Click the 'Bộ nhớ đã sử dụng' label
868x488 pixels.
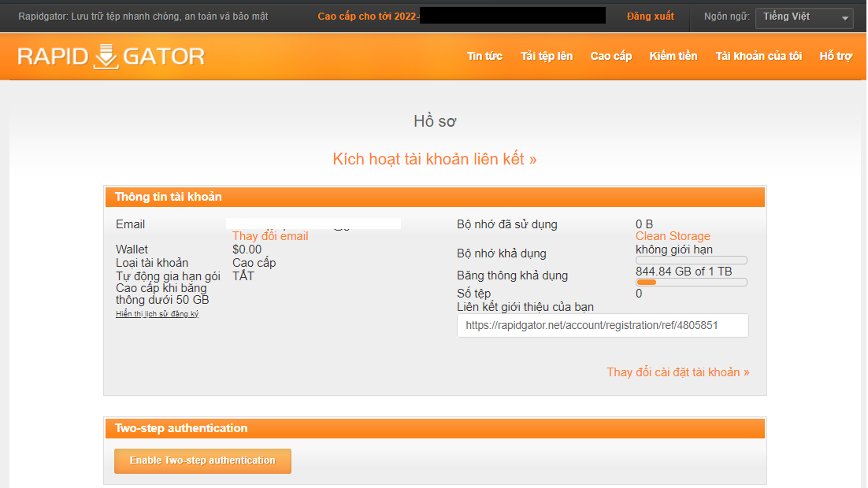pos(507,224)
